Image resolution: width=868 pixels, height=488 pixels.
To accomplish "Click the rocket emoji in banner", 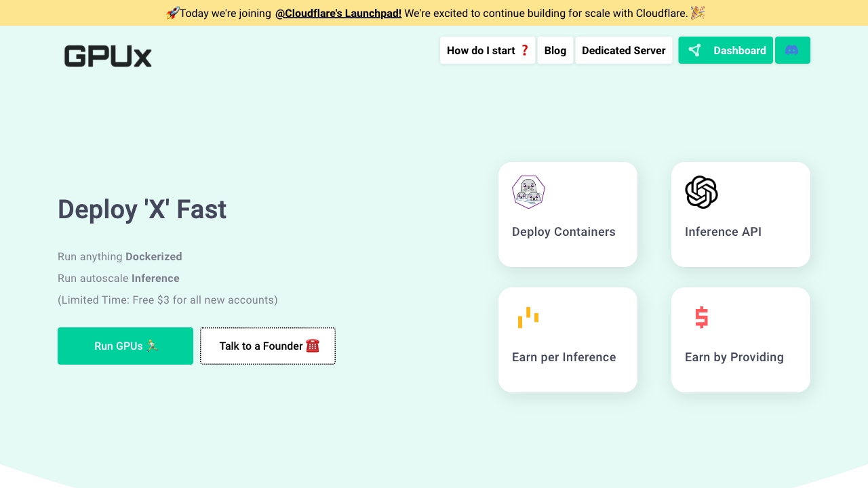I will pos(172,13).
